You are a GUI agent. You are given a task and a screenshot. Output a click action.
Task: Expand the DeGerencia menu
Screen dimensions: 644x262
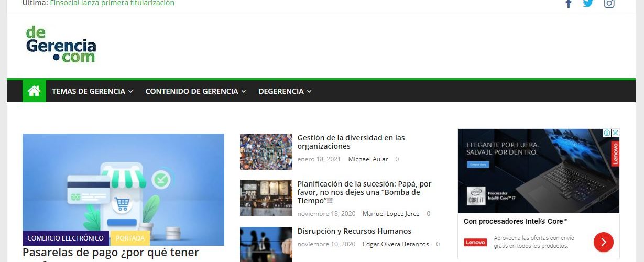pos(285,91)
